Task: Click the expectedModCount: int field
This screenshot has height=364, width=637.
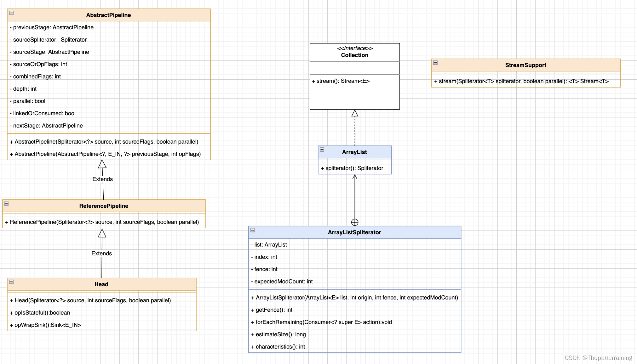Action: tap(355, 282)
